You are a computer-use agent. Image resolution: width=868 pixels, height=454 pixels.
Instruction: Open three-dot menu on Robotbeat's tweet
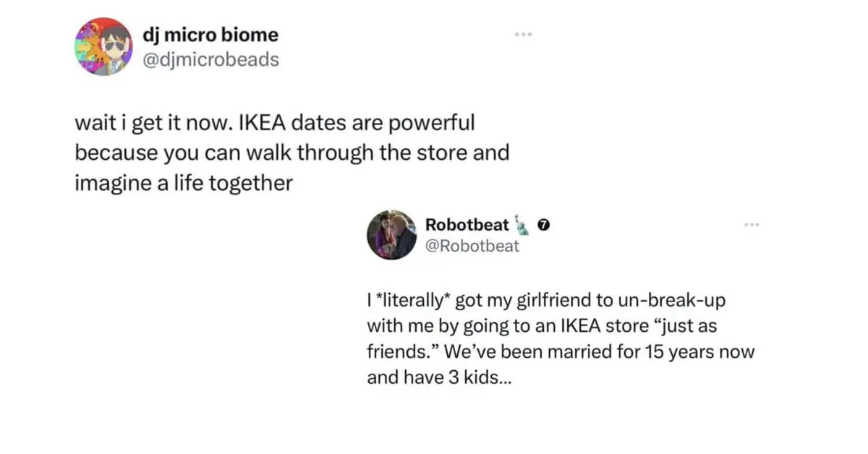(x=753, y=226)
